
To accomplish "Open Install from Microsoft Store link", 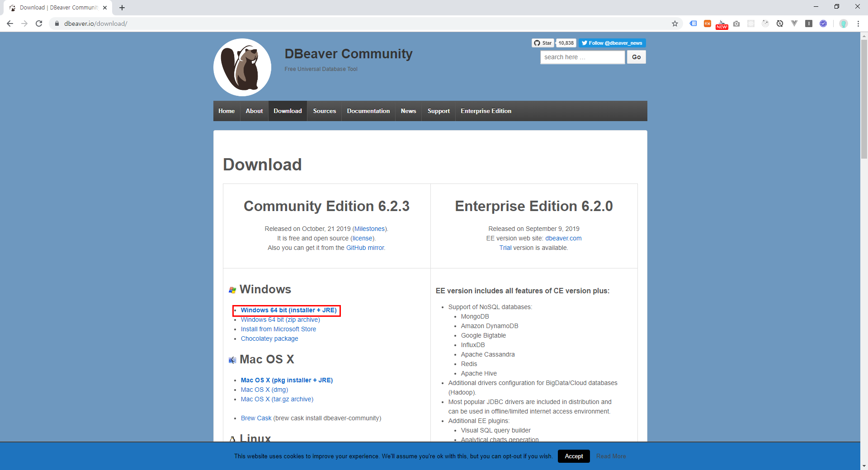I will (278, 329).
